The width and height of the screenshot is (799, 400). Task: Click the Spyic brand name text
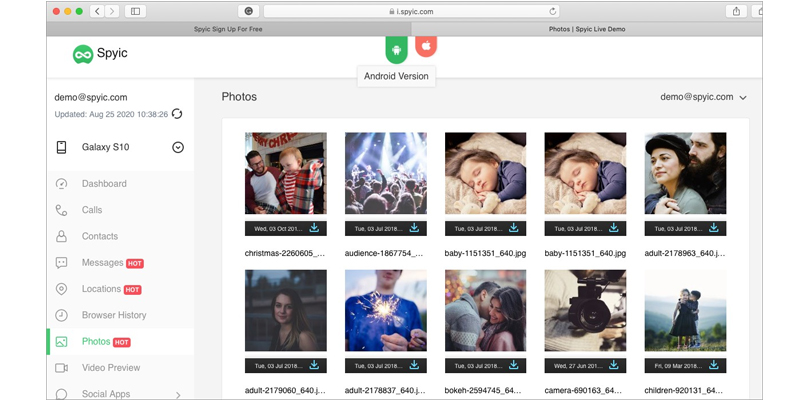(x=112, y=53)
